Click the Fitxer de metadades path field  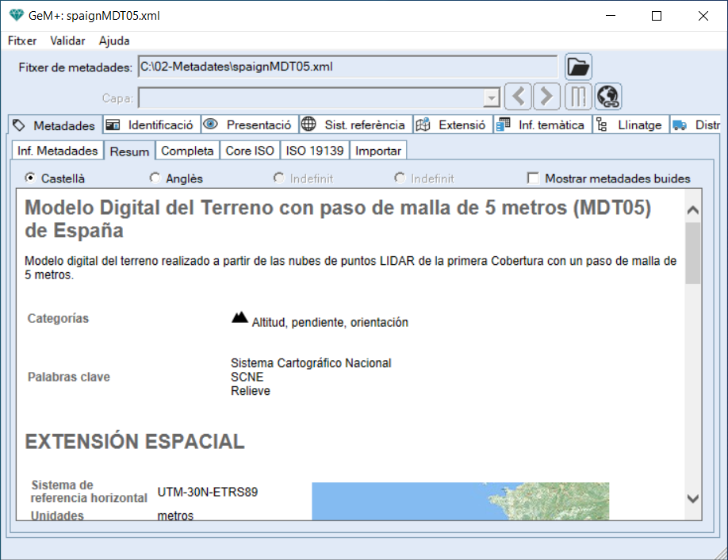click(x=347, y=67)
